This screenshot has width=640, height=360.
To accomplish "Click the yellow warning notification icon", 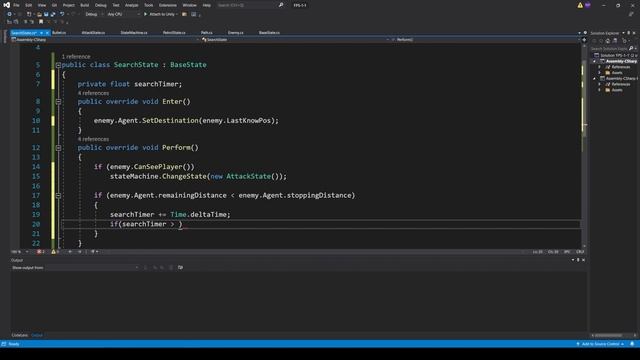I will [x=580, y=5].
